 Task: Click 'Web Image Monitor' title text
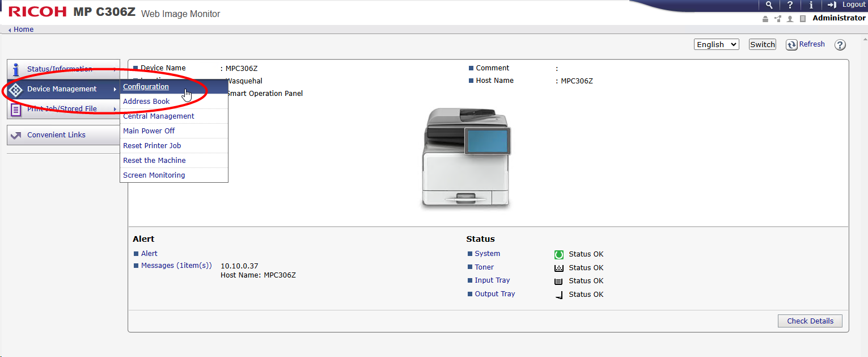click(x=180, y=14)
